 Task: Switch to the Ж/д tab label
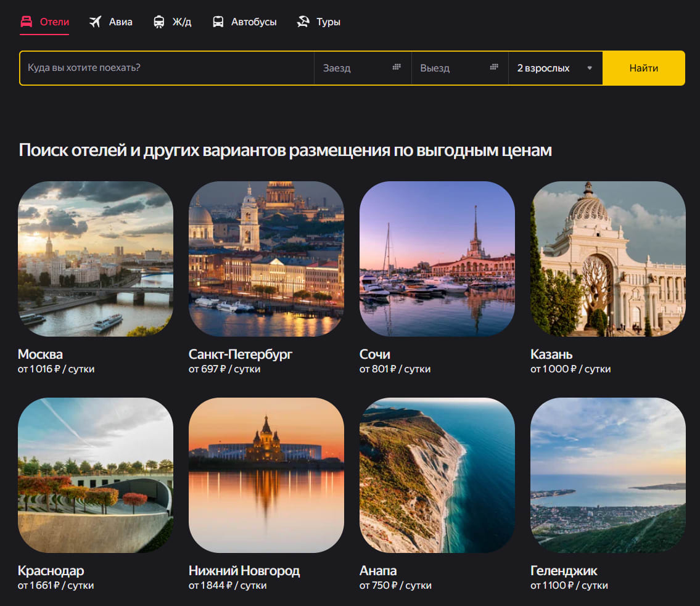[182, 22]
